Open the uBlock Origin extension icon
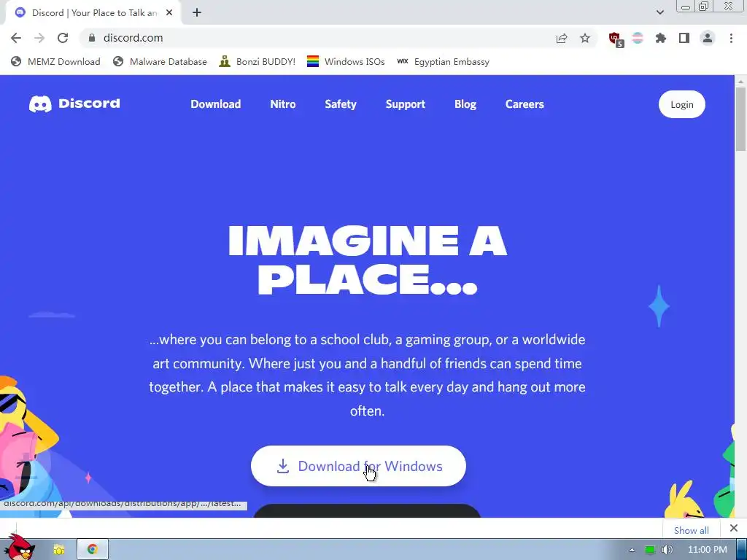Screen dimensions: 747x560 (616, 39)
